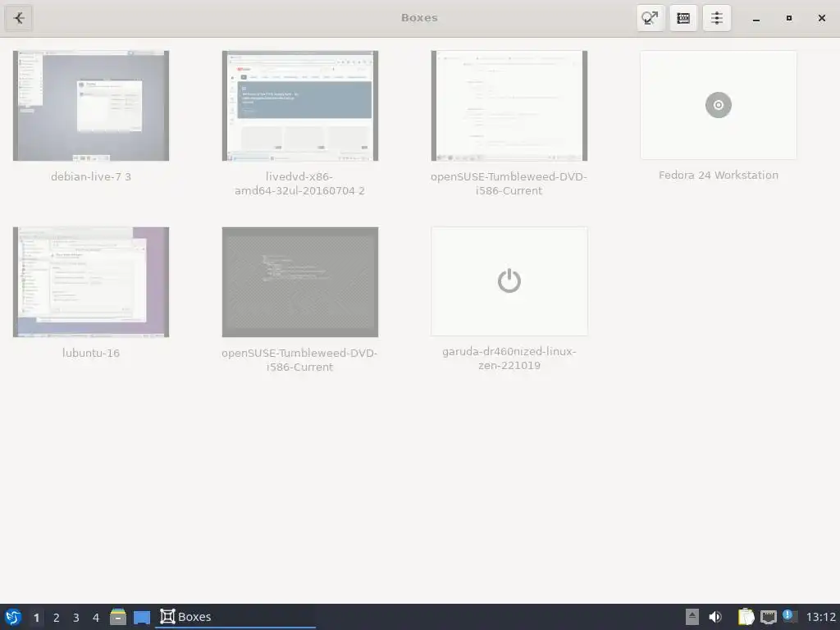The width and height of the screenshot is (840, 630).
Task: Open the removable media eject tray icon
Action: [692, 617]
